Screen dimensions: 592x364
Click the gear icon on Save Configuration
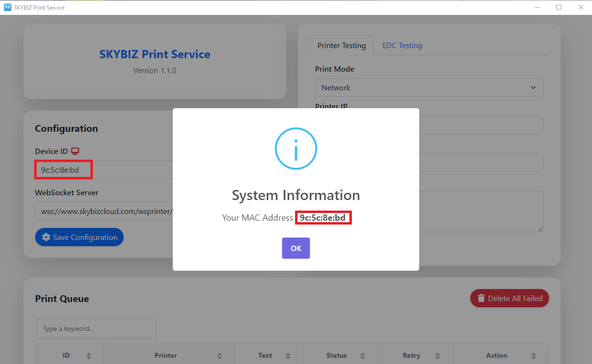(x=46, y=237)
